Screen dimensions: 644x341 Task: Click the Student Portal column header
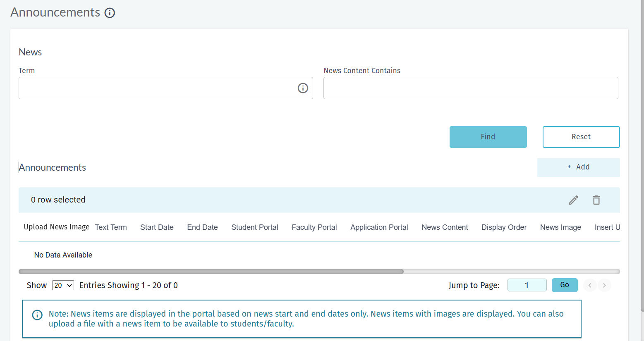pyautogui.click(x=255, y=227)
